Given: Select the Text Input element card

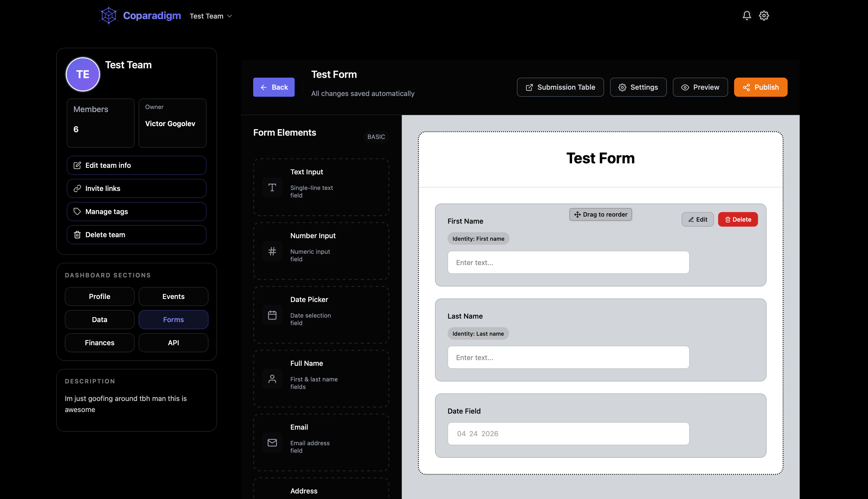Looking at the screenshot, I should coord(321,187).
